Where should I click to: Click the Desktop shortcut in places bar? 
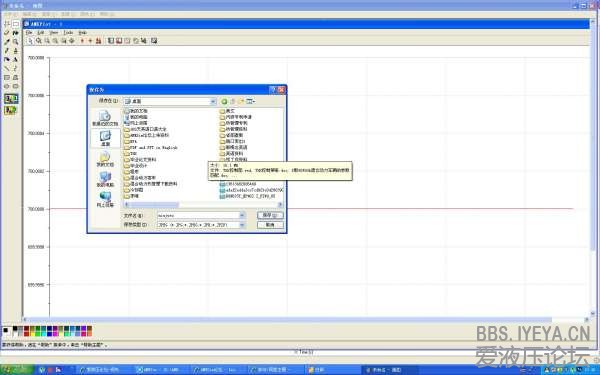[x=105, y=138]
